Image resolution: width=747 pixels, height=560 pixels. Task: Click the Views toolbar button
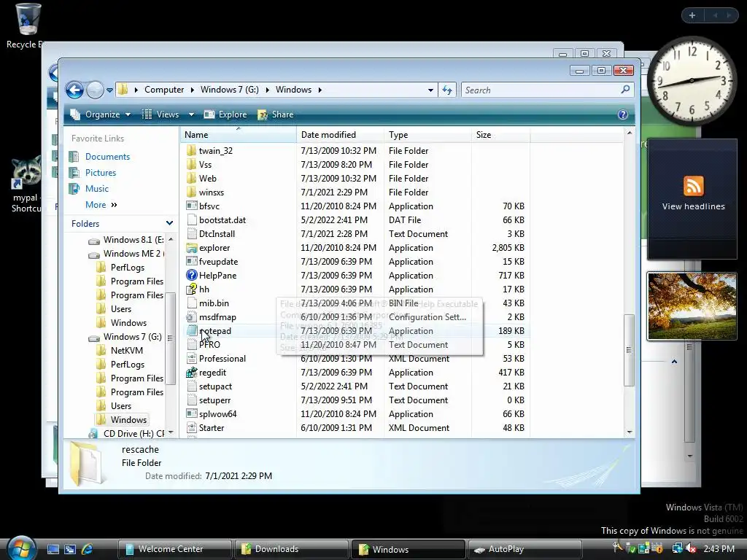click(x=161, y=114)
